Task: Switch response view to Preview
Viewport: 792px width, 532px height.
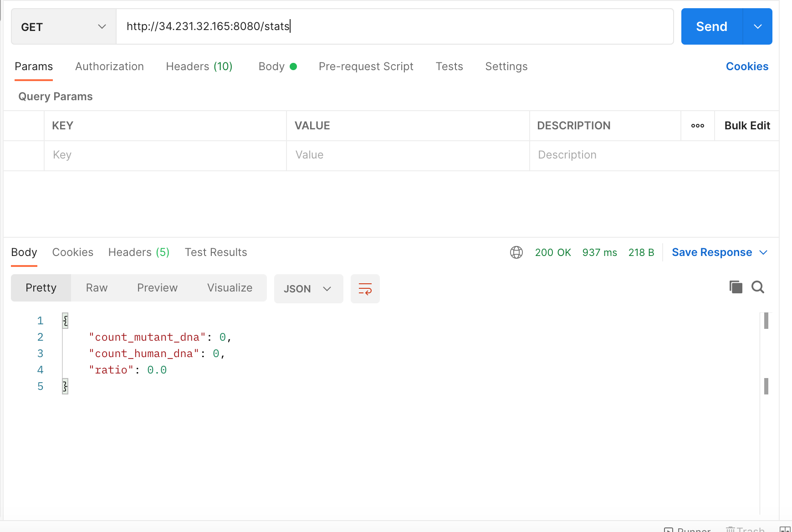Action: tap(157, 287)
